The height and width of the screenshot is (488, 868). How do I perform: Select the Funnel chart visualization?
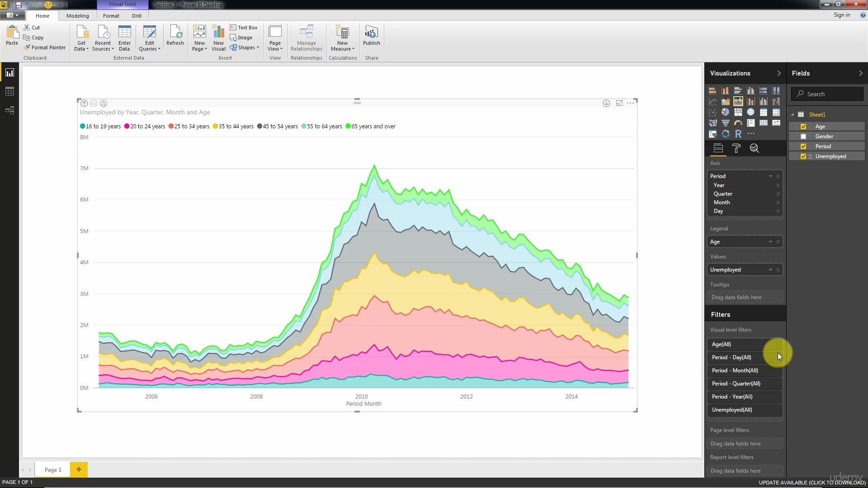pyautogui.click(x=726, y=123)
